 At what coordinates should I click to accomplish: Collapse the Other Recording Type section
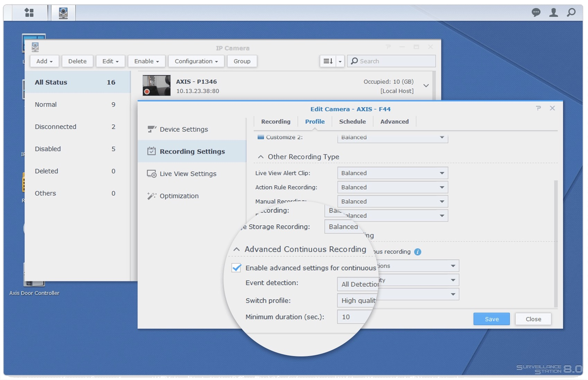[x=261, y=157]
